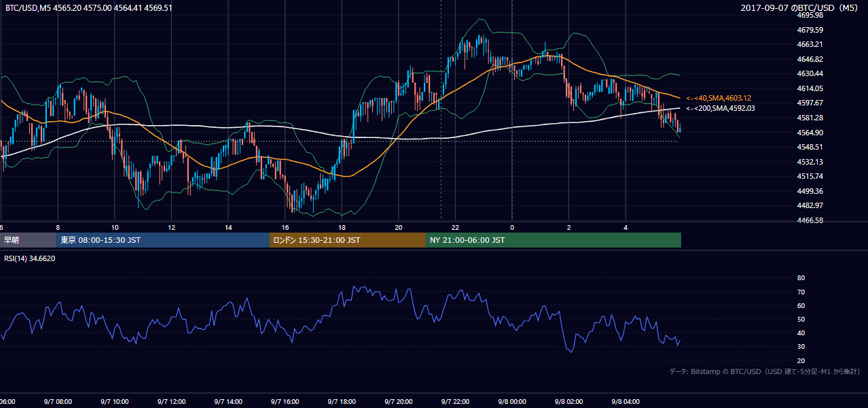Click price axis label 4614.05

pyautogui.click(x=810, y=88)
